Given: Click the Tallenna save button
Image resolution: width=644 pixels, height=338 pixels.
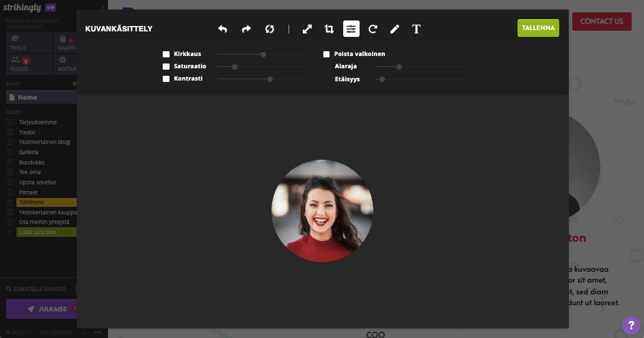Looking at the screenshot, I should [538, 28].
